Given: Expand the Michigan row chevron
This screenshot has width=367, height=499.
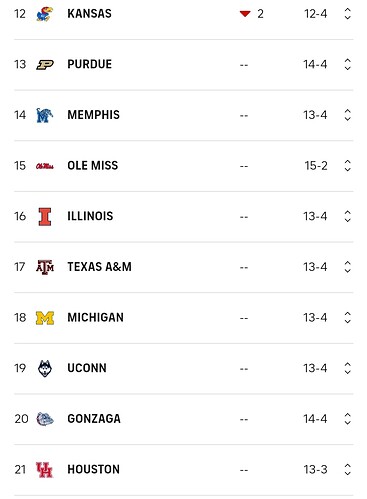Looking at the screenshot, I should [347, 318].
